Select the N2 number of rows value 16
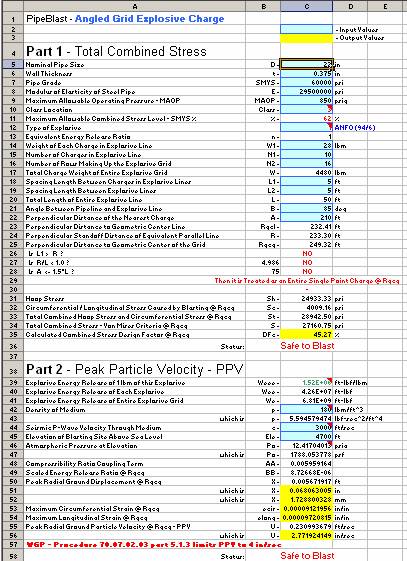The width and height of the screenshot is (407, 561). [307, 164]
